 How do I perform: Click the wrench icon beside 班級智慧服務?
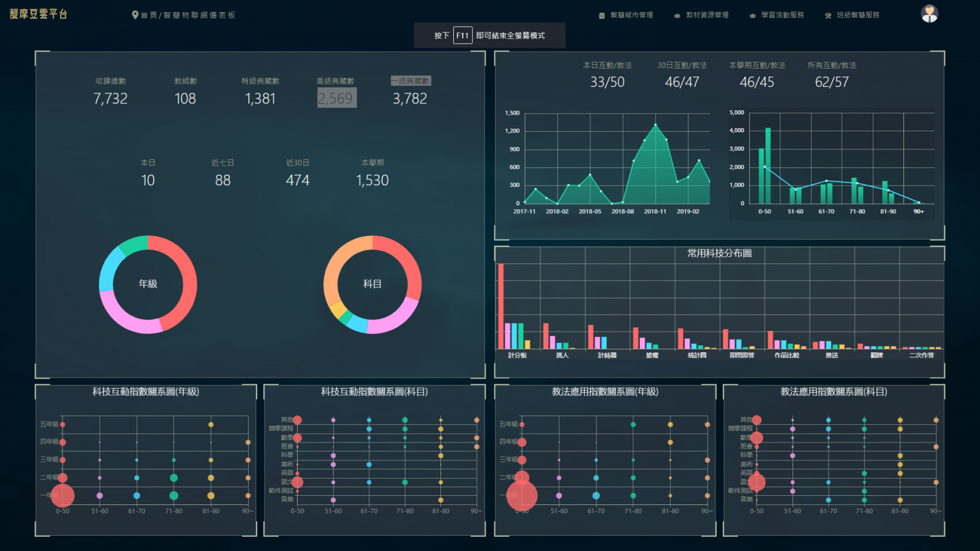point(828,15)
